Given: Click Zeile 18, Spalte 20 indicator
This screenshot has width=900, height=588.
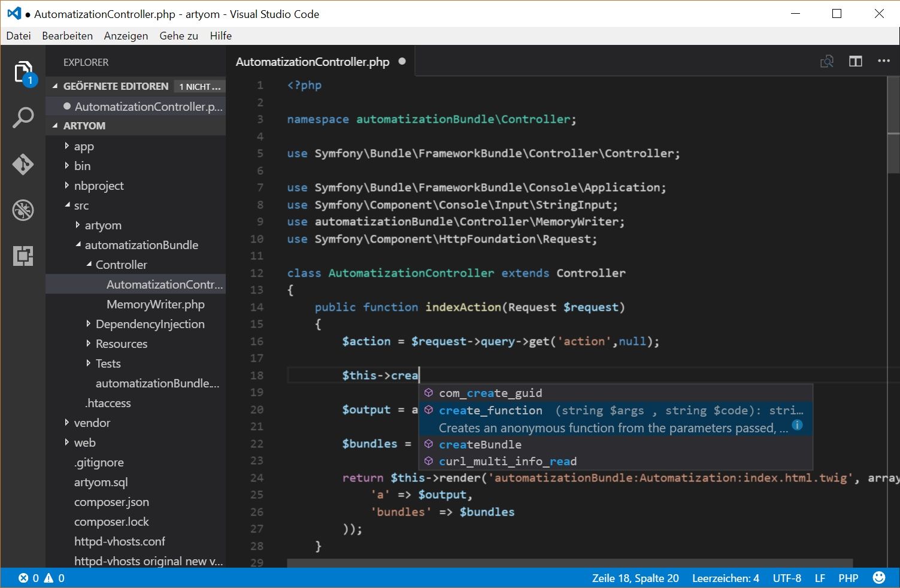Looking at the screenshot, I should (x=635, y=577).
